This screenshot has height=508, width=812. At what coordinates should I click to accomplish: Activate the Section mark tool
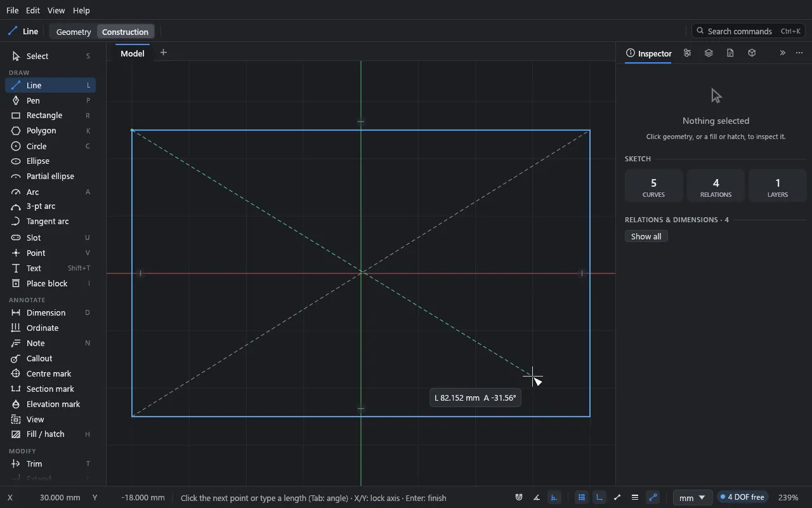(x=51, y=389)
